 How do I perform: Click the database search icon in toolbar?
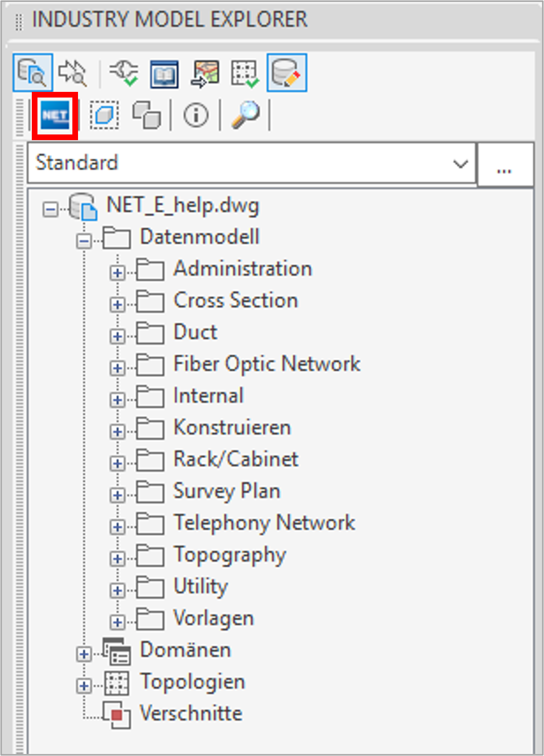[x=32, y=72]
